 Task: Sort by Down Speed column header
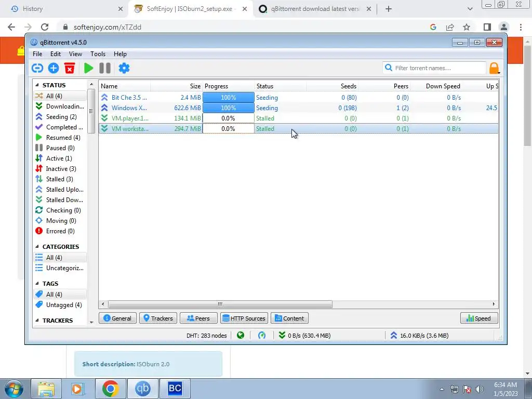point(436,86)
